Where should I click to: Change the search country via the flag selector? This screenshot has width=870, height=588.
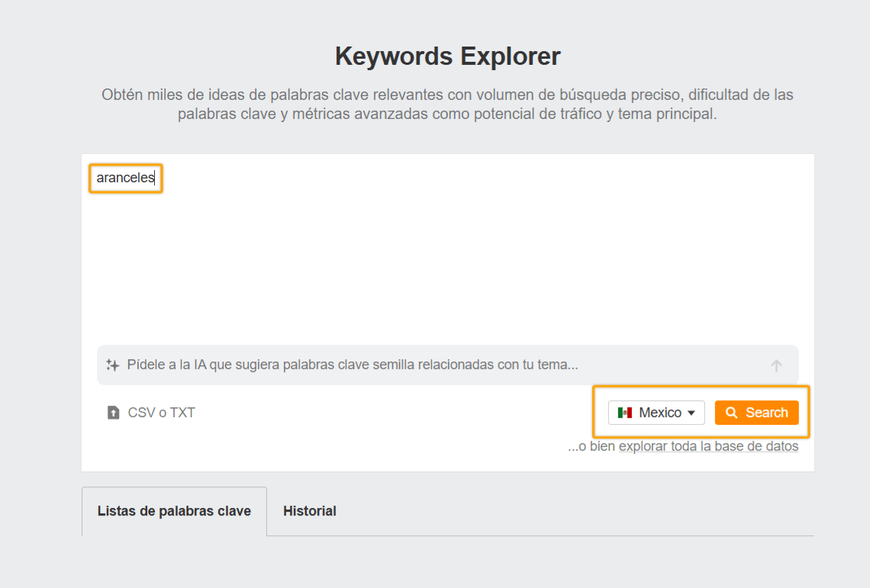[655, 412]
